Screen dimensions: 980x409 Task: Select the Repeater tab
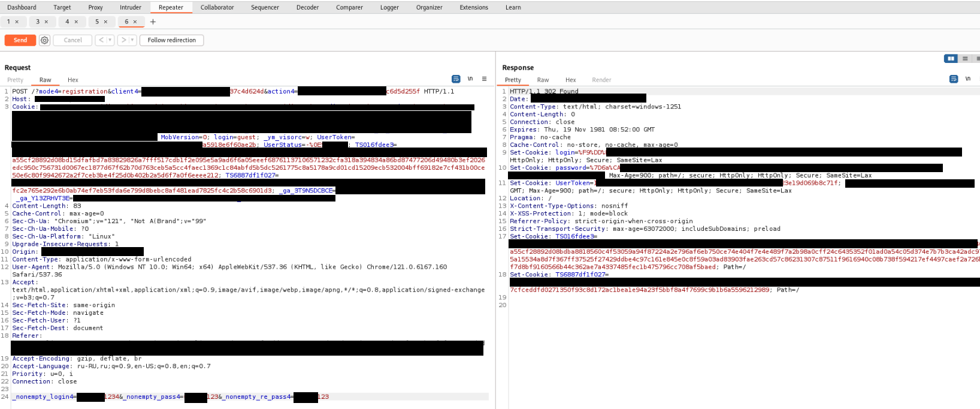171,7
